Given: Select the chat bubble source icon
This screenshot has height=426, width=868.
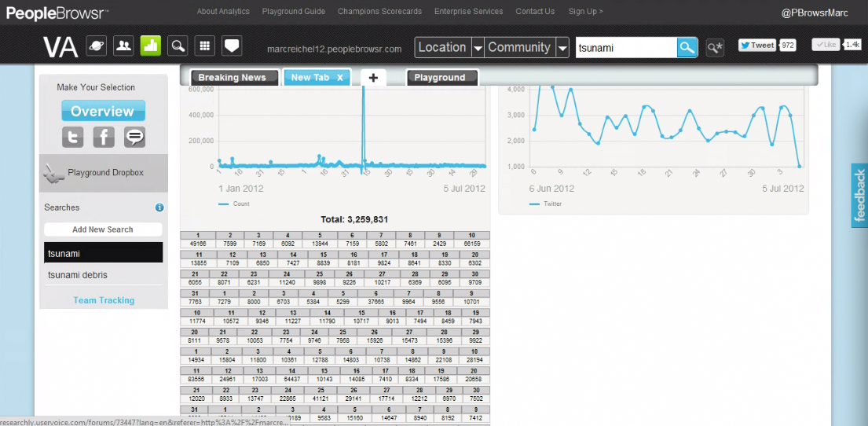Looking at the screenshot, I should [134, 137].
